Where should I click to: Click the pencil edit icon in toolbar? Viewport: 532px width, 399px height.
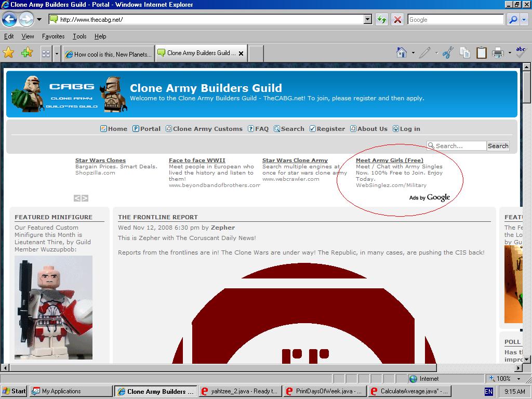[424, 52]
